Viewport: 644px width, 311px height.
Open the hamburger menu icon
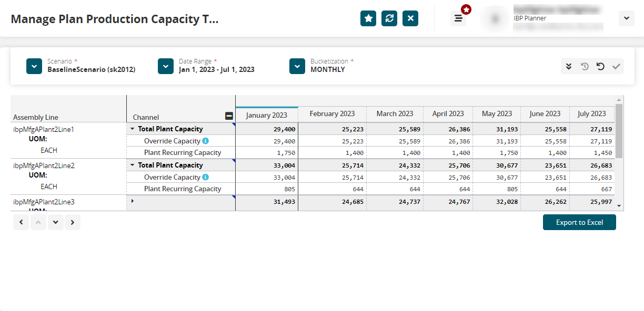458,18
